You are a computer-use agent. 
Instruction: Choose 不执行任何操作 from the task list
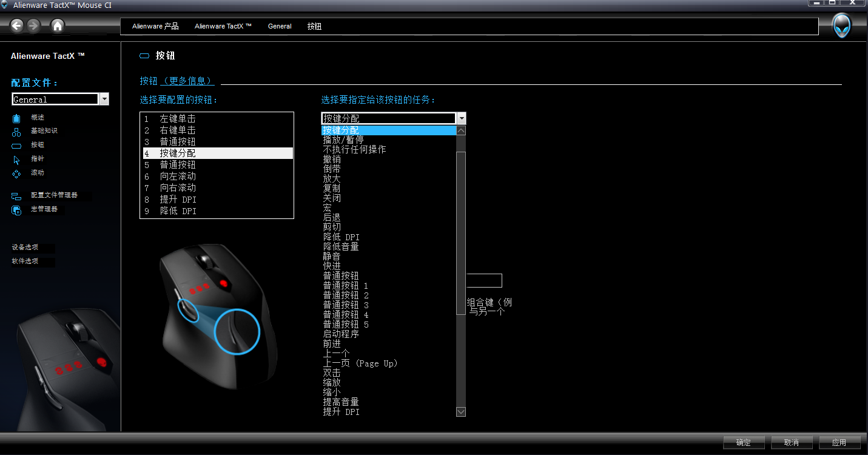[389, 150]
